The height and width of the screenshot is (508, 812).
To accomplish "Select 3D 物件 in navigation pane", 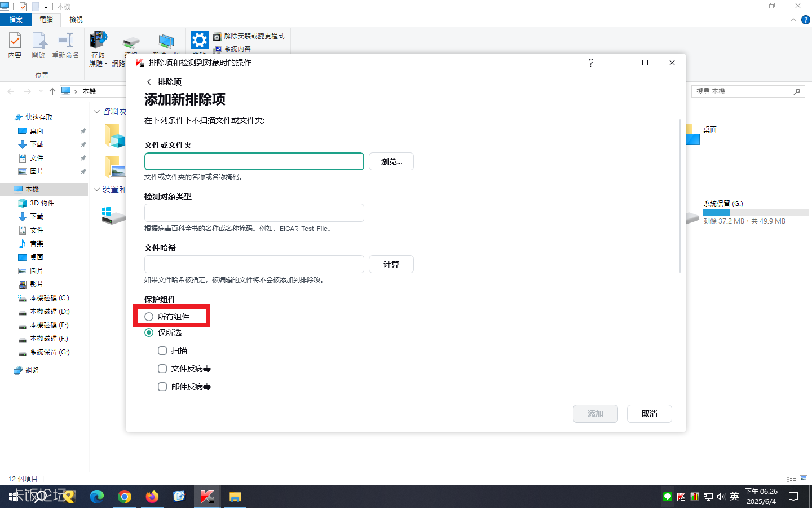I will click(42, 203).
